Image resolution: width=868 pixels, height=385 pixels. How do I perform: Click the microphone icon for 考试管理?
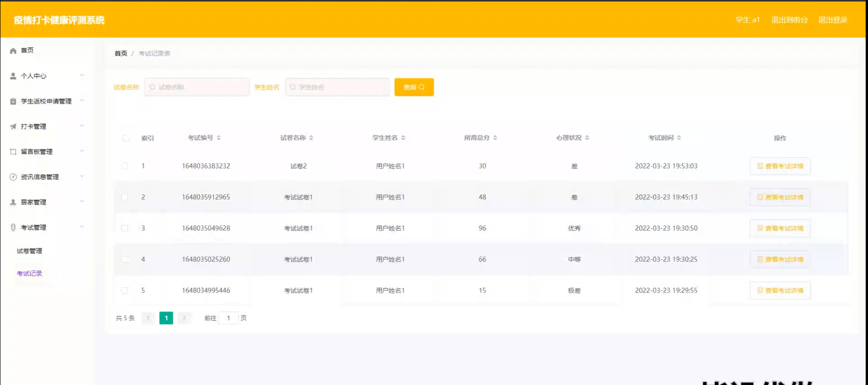click(13, 227)
